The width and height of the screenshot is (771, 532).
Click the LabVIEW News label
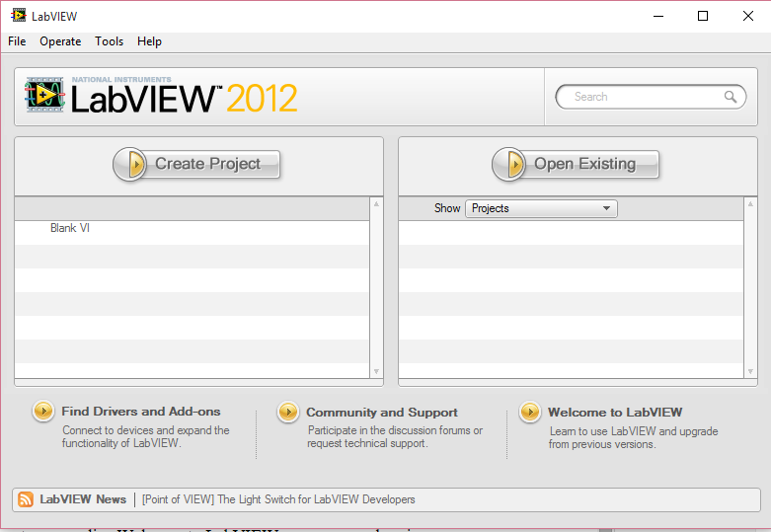[83, 499]
